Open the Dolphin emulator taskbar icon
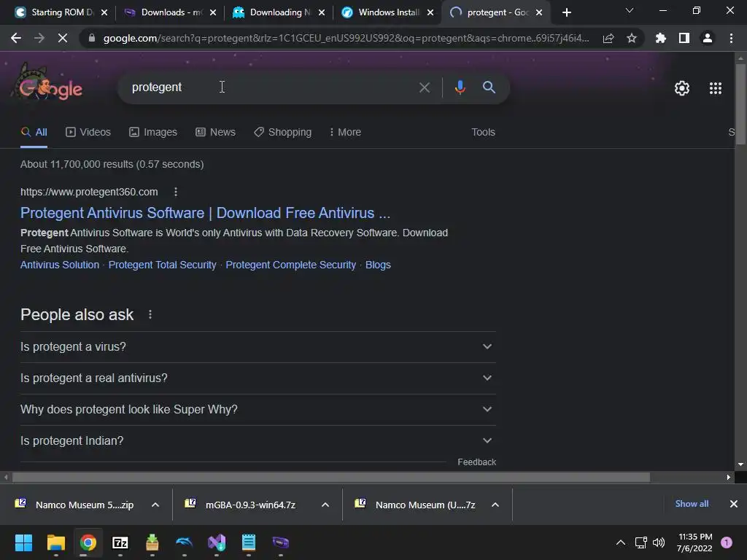 185,542
